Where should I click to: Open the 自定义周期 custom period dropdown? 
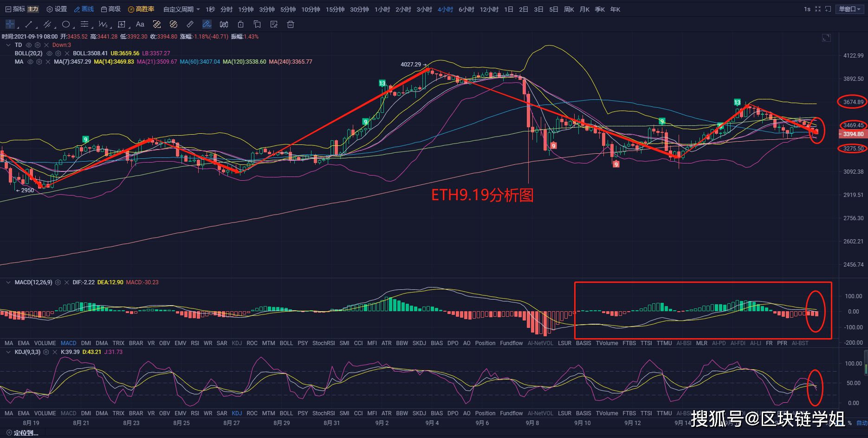[181, 9]
